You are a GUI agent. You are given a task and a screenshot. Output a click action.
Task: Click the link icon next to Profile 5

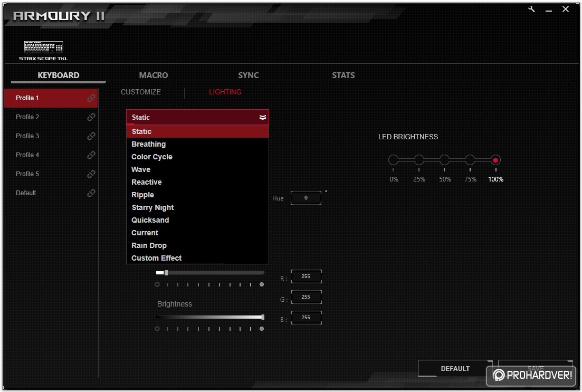tap(91, 174)
